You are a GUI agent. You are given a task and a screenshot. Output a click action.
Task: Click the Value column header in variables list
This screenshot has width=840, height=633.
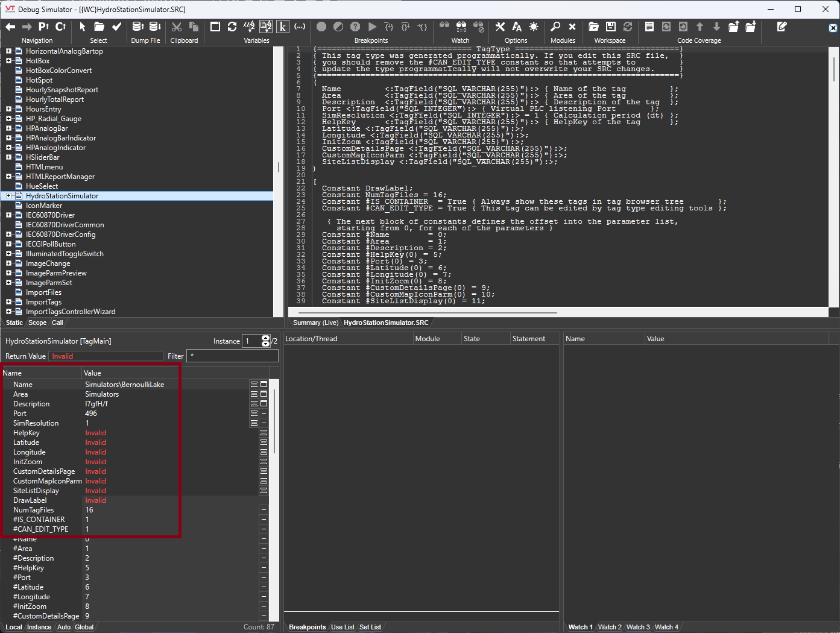[92, 373]
